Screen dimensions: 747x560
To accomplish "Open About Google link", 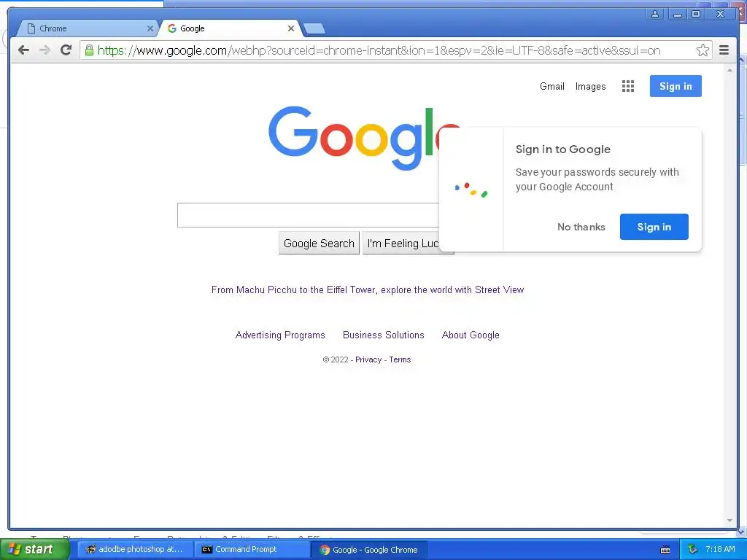I will pyautogui.click(x=471, y=335).
